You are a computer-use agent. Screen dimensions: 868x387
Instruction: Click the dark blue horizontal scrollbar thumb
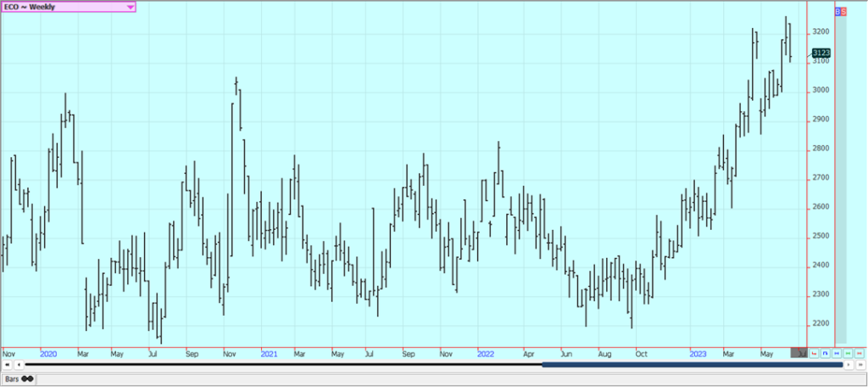pos(692,364)
